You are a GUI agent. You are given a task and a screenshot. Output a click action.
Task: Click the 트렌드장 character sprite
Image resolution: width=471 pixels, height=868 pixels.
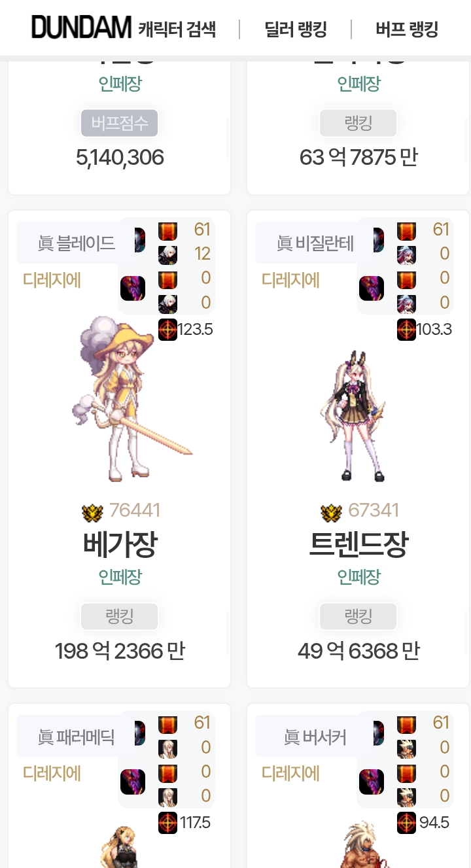pyautogui.click(x=353, y=416)
